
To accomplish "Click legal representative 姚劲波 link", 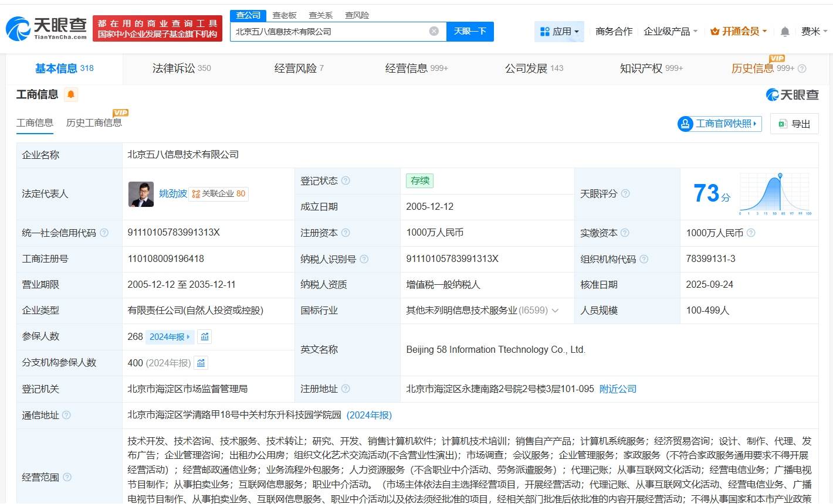I will [x=173, y=194].
